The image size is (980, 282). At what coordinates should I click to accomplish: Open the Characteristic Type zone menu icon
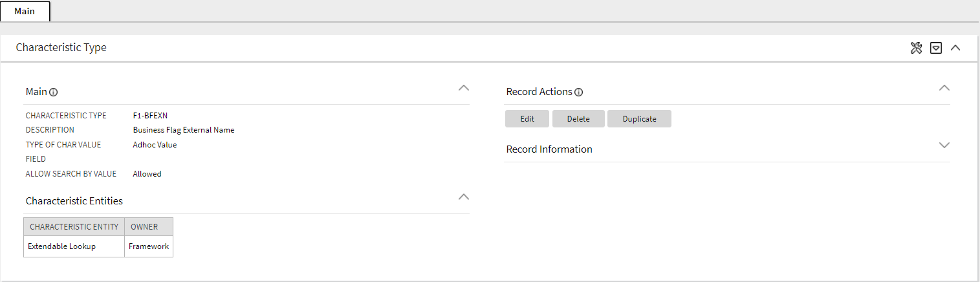[935, 48]
